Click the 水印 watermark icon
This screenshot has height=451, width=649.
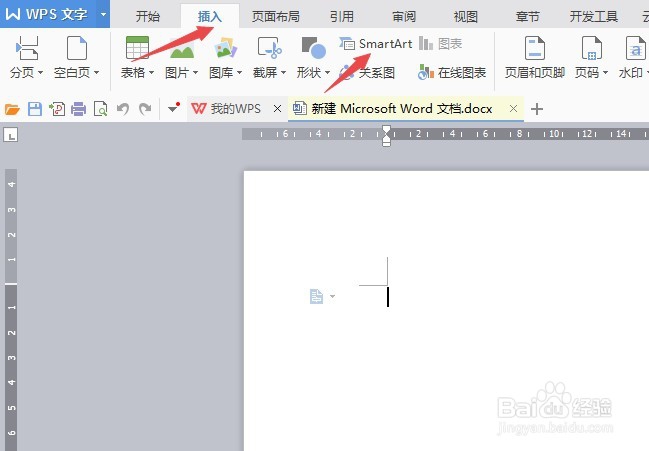tap(635, 48)
